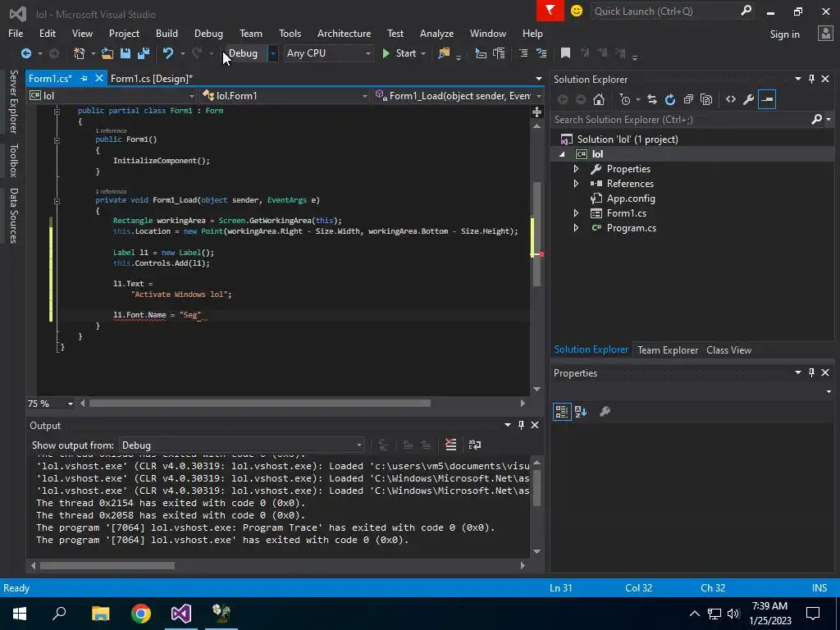The width and height of the screenshot is (840, 630).
Task: Toggle Auto Hide pin on Output pane
Action: (521, 426)
